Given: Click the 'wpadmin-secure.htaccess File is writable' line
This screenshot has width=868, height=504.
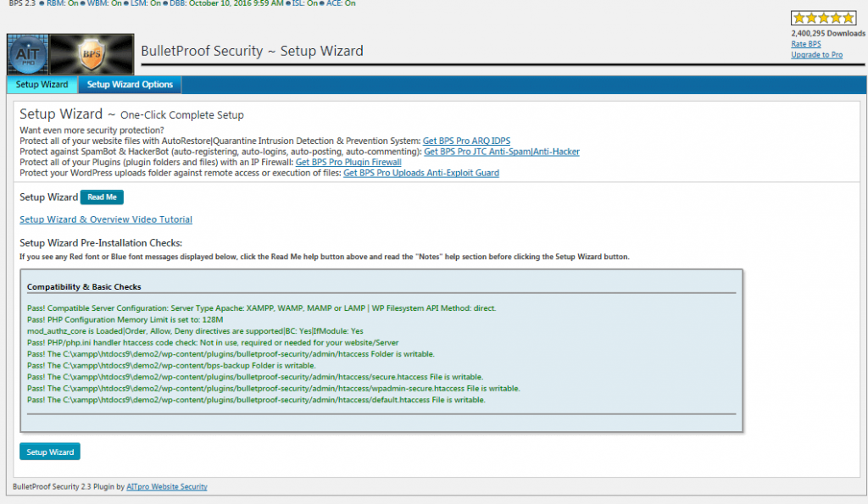Looking at the screenshot, I should point(274,389).
